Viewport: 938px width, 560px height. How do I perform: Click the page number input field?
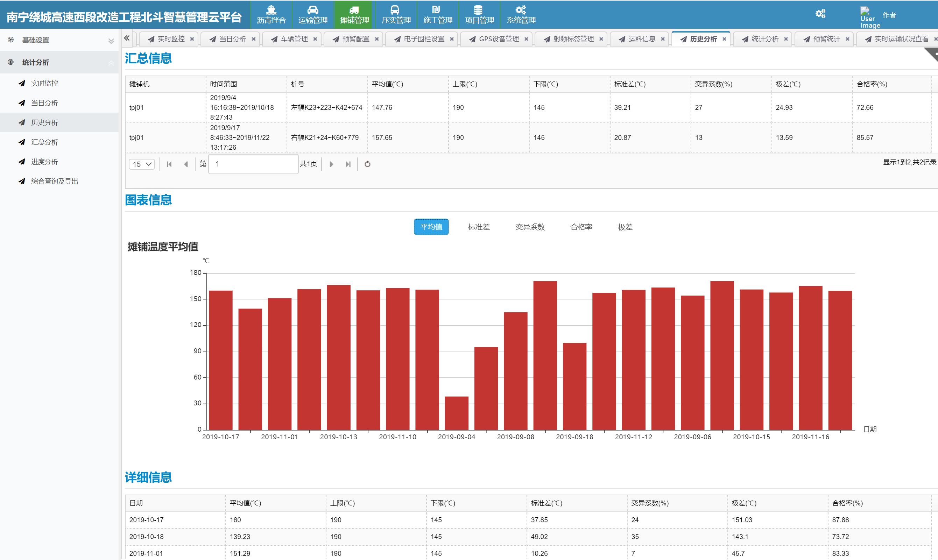(x=253, y=164)
